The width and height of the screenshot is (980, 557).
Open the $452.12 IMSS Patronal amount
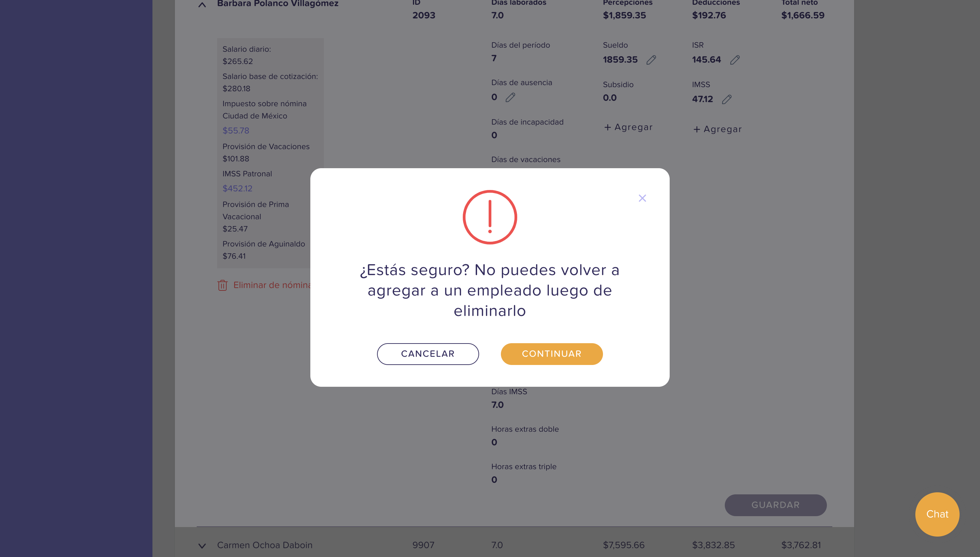tap(238, 188)
